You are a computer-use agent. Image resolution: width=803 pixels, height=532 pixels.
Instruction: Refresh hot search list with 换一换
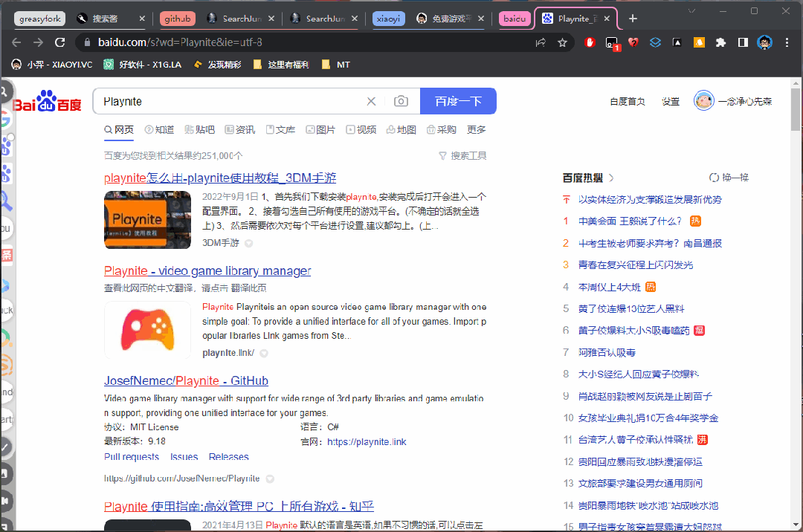click(729, 178)
